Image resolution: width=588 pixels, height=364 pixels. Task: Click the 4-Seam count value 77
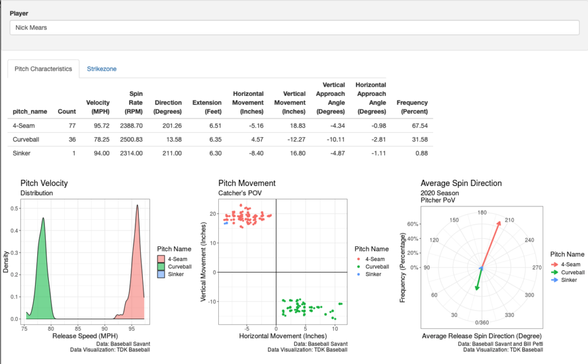tap(72, 126)
